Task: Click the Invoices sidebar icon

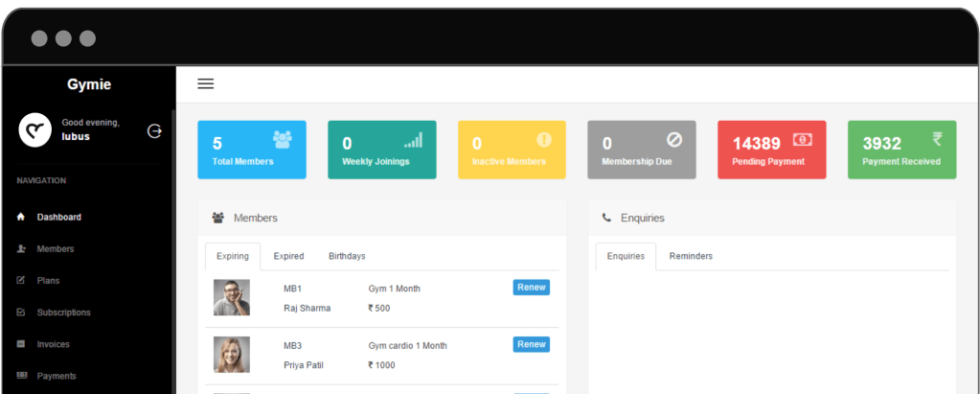Action: click(x=21, y=344)
